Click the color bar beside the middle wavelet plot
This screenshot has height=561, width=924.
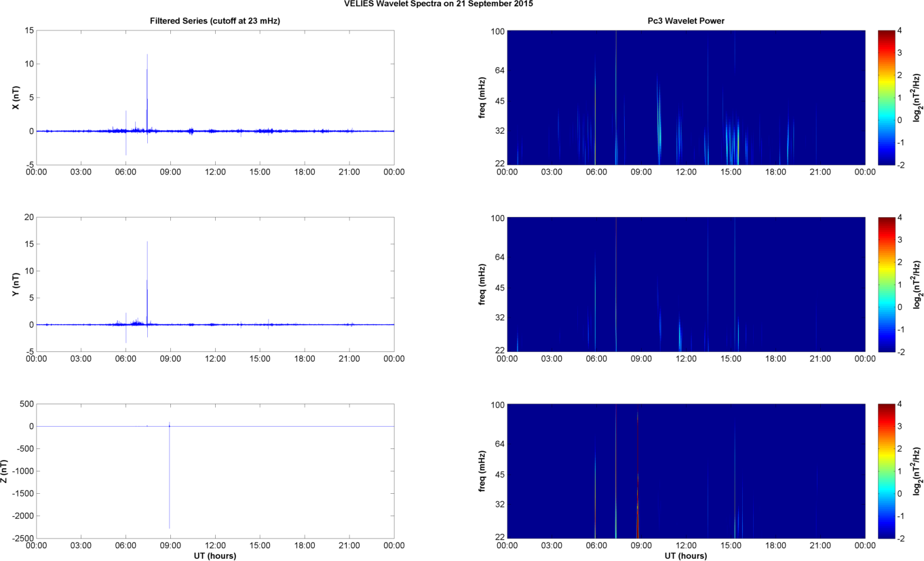(x=887, y=285)
